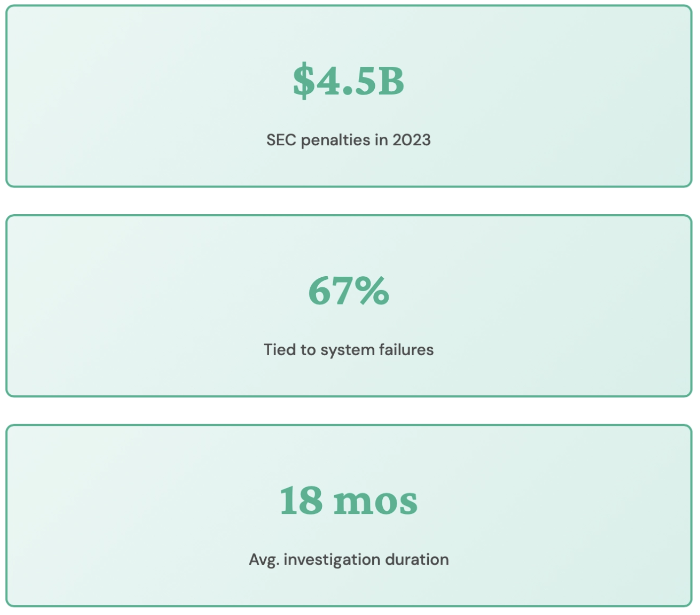Click the letter B in $4.5B
700x615 pixels.
(x=392, y=81)
